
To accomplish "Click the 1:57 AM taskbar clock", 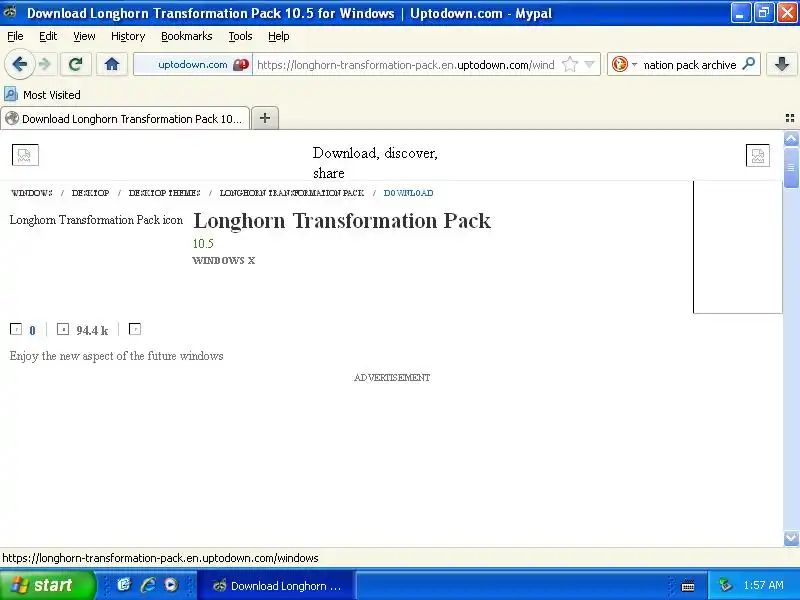I will coord(763,585).
